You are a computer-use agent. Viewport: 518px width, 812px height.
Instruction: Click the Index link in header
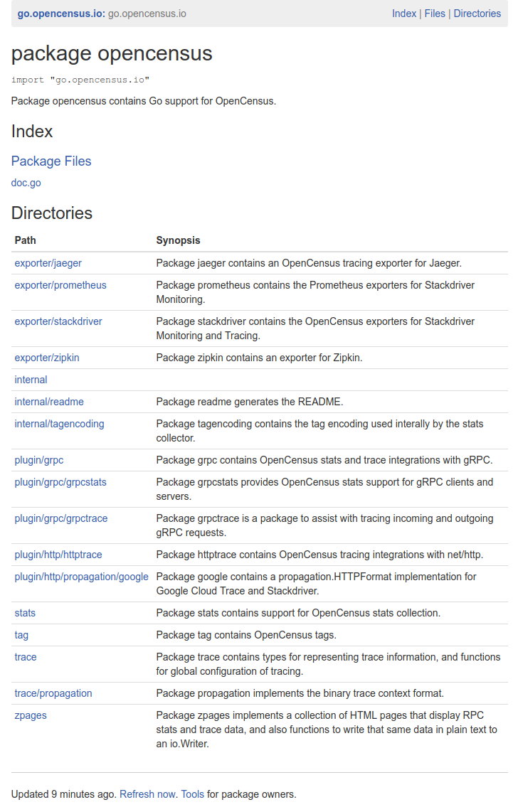pos(403,14)
